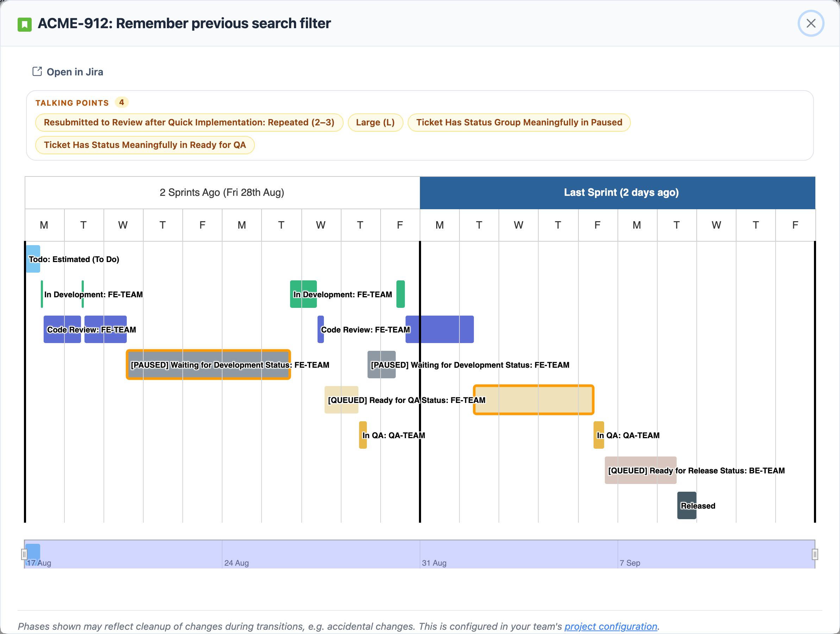This screenshot has height=634, width=840.
Task: Click Ticket Has Status Group Meaningfully in Paused
Action: (519, 122)
